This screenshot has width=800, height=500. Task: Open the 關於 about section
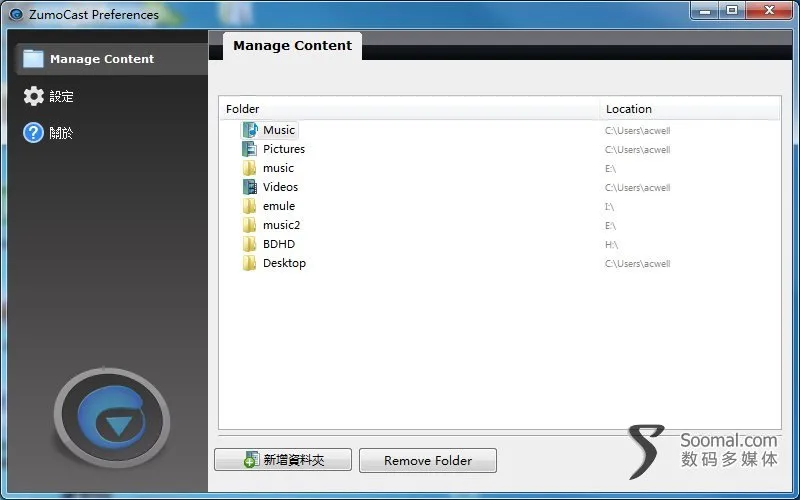pos(61,133)
